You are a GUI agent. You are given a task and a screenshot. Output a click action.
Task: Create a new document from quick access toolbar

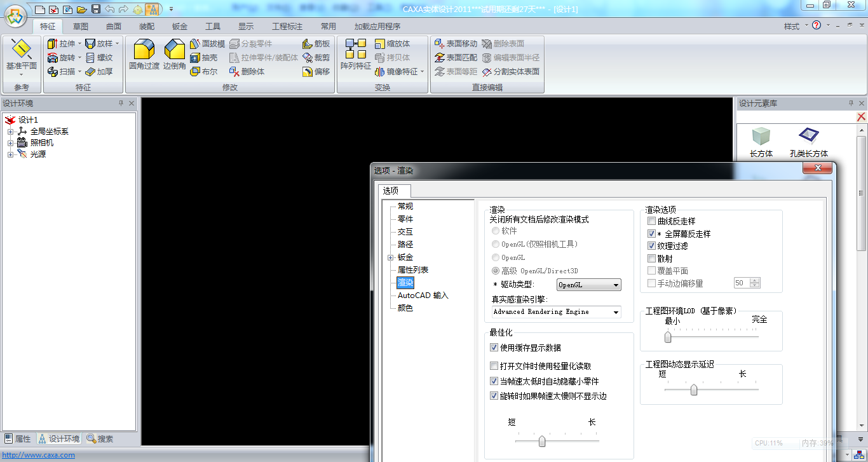click(40, 9)
